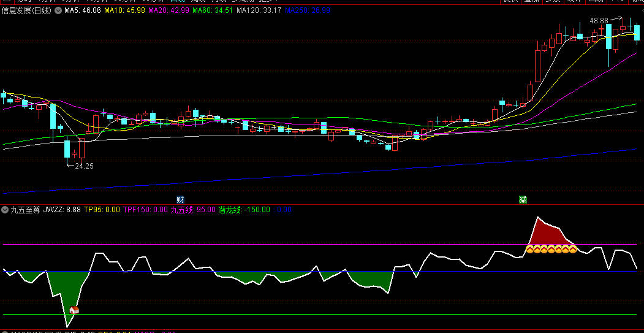This screenshot has width=644, height=333.
Task: Click the 减 event marker on the timeline
Action: [523, 200]
